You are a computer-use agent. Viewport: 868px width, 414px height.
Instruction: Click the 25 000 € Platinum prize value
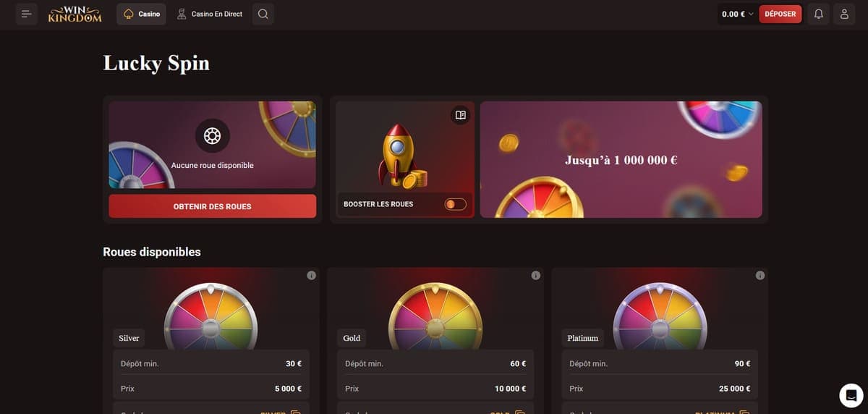coord(735,389)
